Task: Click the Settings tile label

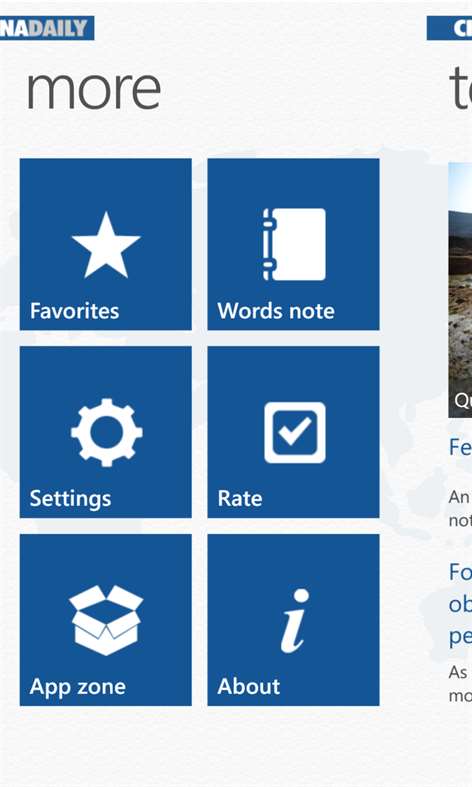Action: point(70,499)
